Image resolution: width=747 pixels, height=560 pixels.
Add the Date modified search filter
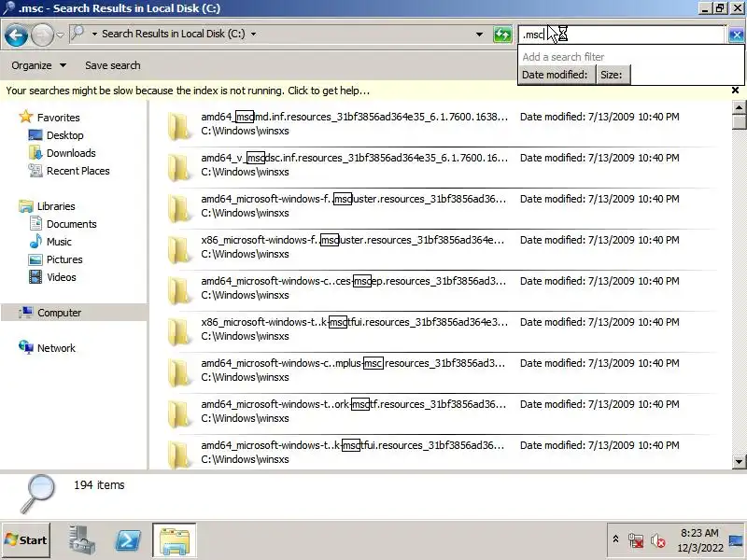(555, 75)
